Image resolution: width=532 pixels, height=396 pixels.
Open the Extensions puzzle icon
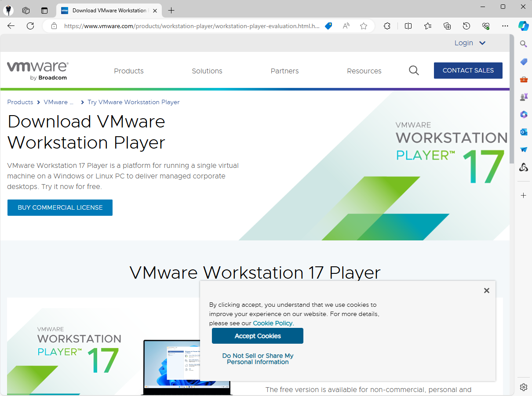pyautogui.click(x=387, y=26)
